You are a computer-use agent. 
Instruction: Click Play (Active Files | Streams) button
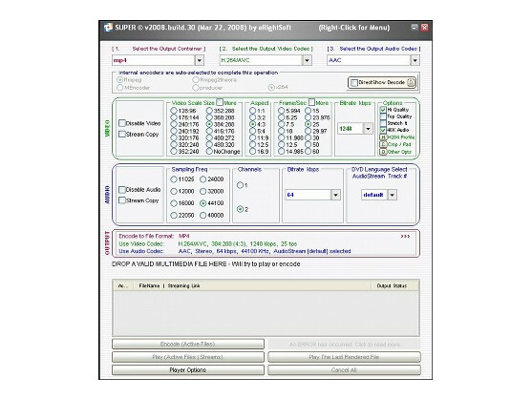click(188, 357)
